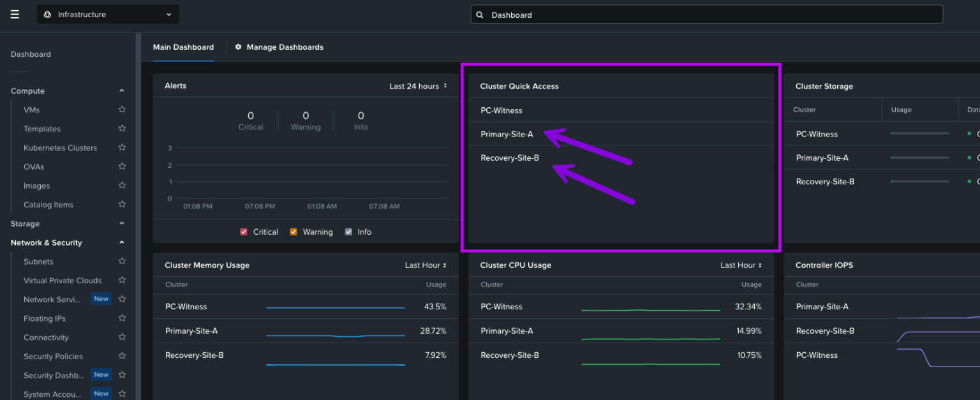Click the star next to Kubernetes Clusters

point(121,147)
